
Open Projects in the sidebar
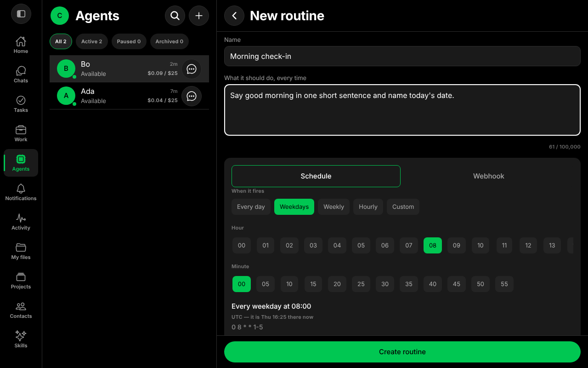point(21,281)
